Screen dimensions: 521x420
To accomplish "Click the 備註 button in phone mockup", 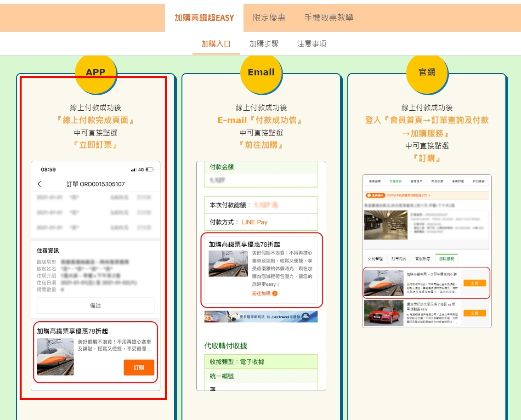I will (x=96, y=306).
